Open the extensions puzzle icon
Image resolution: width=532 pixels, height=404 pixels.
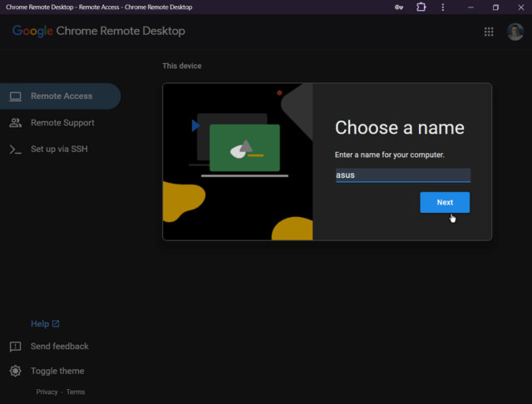tap(421, 7)
